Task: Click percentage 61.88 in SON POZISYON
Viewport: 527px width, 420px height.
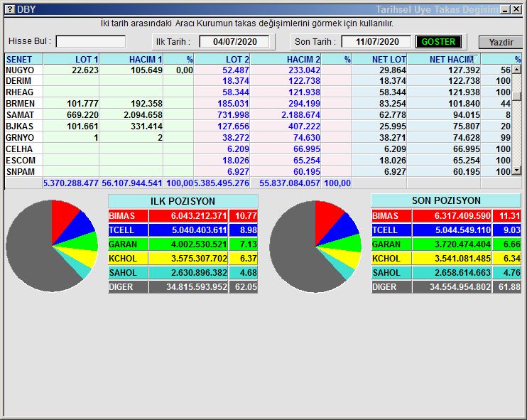Action: [509, 287]
